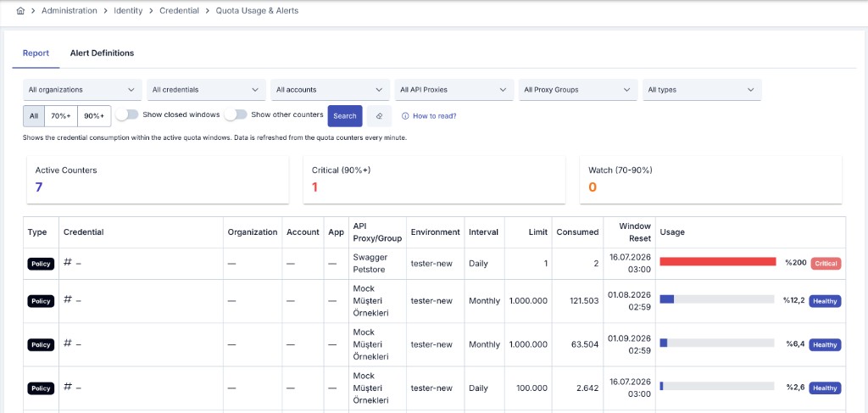Click the eraser clear-filters icon button

tap(379, 116)
